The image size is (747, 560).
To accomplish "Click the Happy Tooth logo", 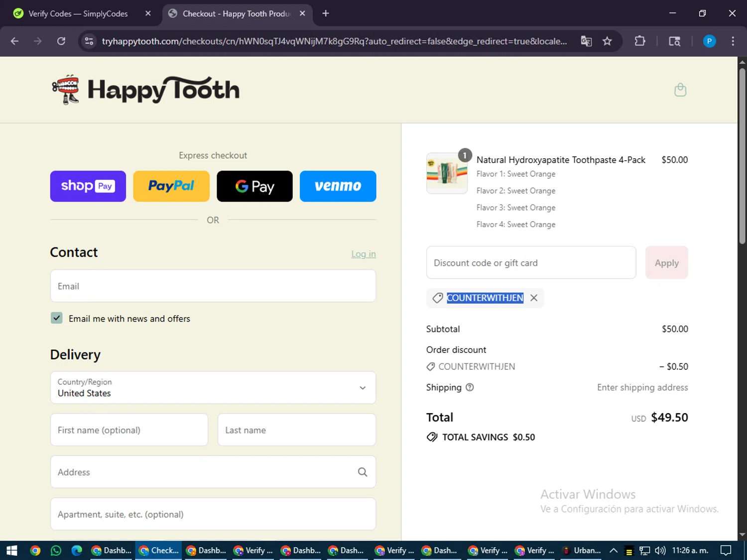I will (146, 90).
